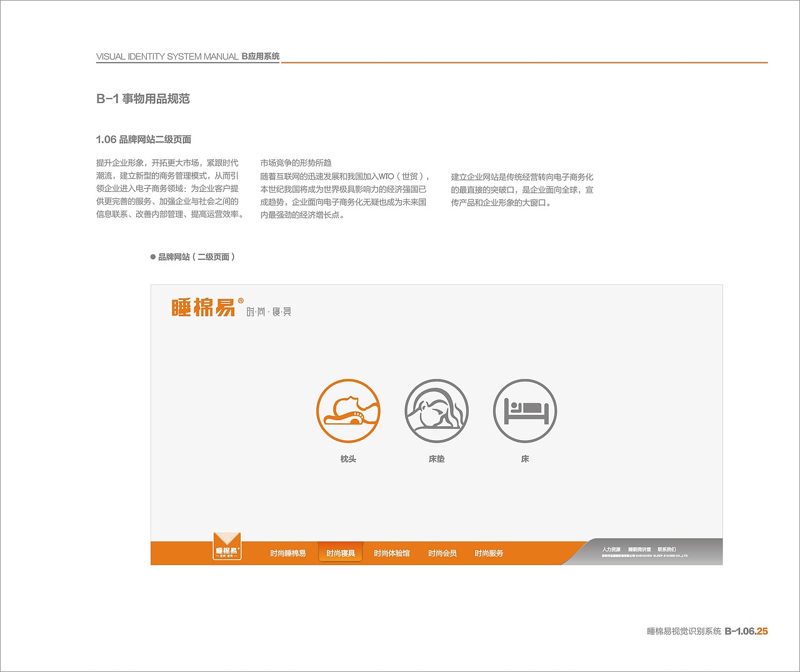Select the 床 bed category icon
The image size is (800, 672).
coord(525,411)
